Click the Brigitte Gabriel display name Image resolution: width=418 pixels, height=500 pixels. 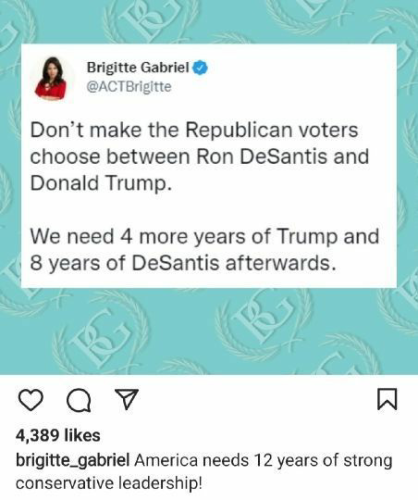pos(138,68)
